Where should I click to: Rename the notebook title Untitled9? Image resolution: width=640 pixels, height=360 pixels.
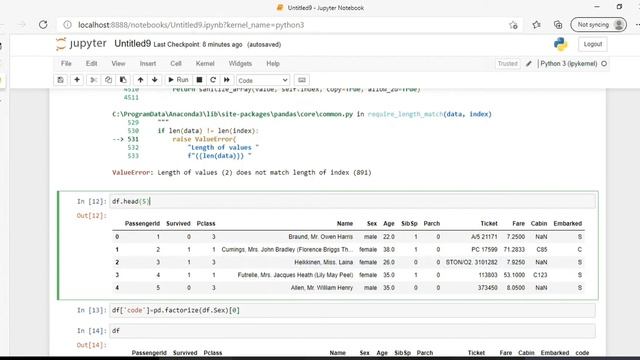132,44
